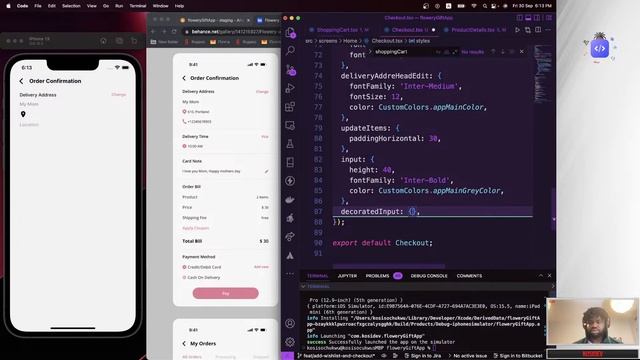This screenshot has height=360, width=640.
Task: Select the Checkout.tsx editor tab
Action: 409,30
